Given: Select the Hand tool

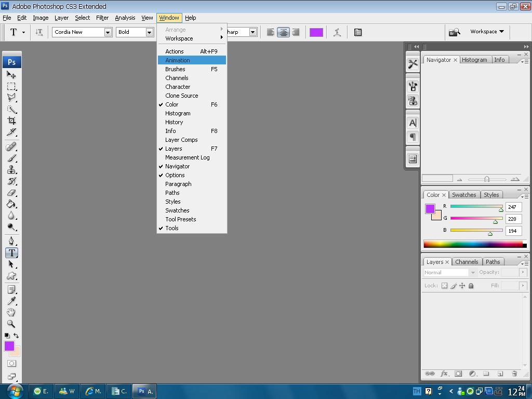Looking at the screenshot, I should pos(11,312).
